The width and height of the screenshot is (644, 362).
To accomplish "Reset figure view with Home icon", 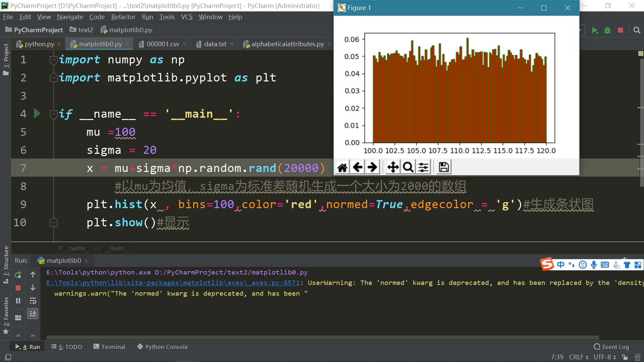I will [x=342, y=167].
